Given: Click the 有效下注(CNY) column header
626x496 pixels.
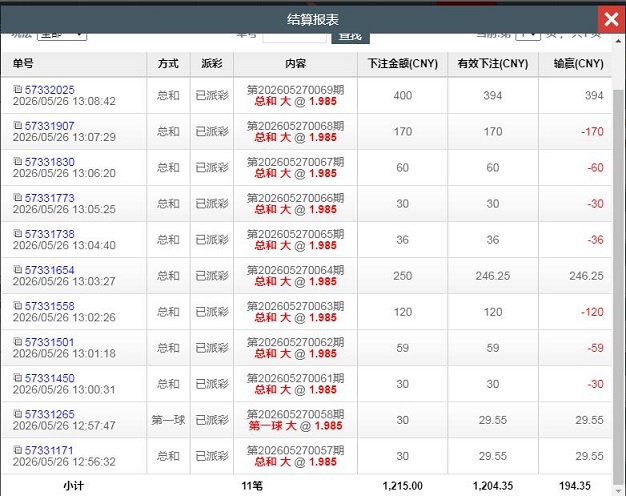Looking at the screenshot, I should [493, 63].
